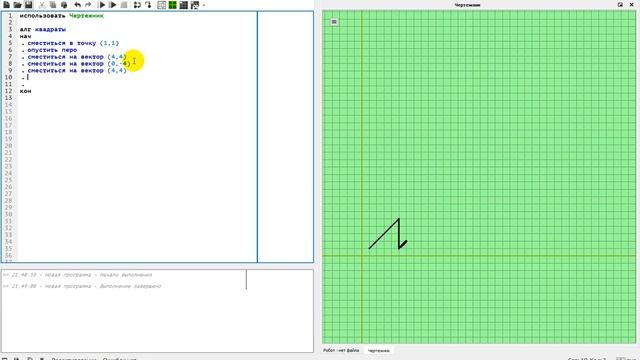The width and height of the screenshot is (640, 360).
Task: Create a new program file
Action: click(7, 5)
